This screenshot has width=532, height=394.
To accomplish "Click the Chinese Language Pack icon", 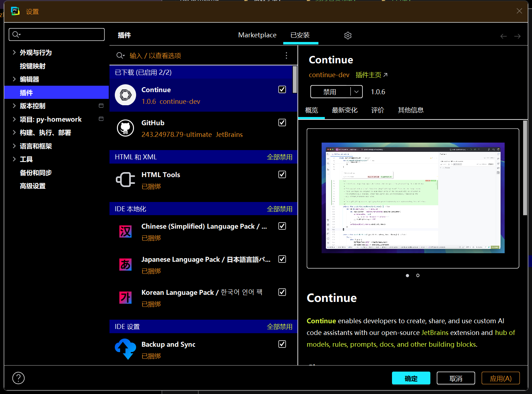I will coord(125,231).
